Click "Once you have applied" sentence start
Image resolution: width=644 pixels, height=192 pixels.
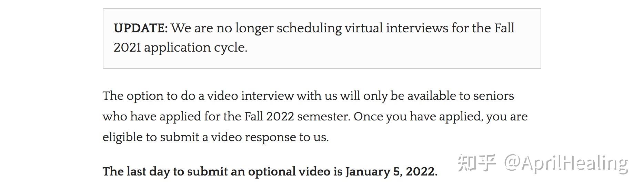point(417,117)
